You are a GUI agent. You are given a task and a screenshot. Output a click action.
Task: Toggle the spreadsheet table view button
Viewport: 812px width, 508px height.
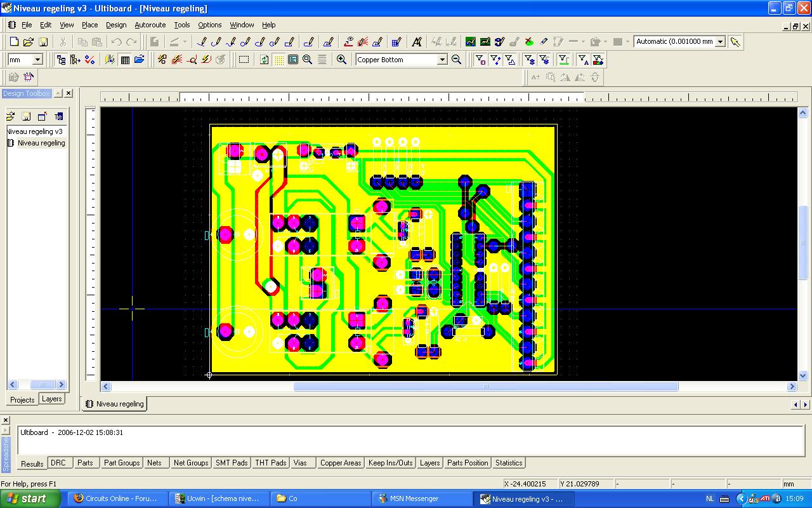click(125, 60)
